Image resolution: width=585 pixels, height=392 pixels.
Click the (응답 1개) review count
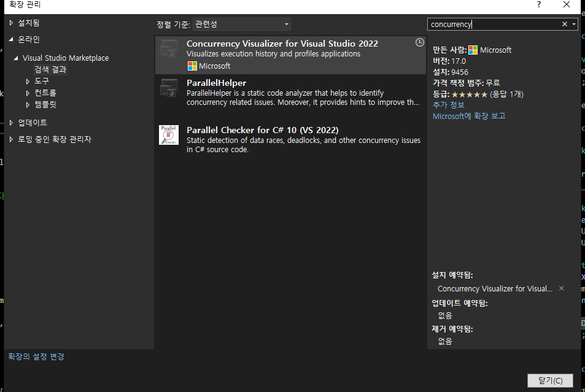[x=506, y=94]
